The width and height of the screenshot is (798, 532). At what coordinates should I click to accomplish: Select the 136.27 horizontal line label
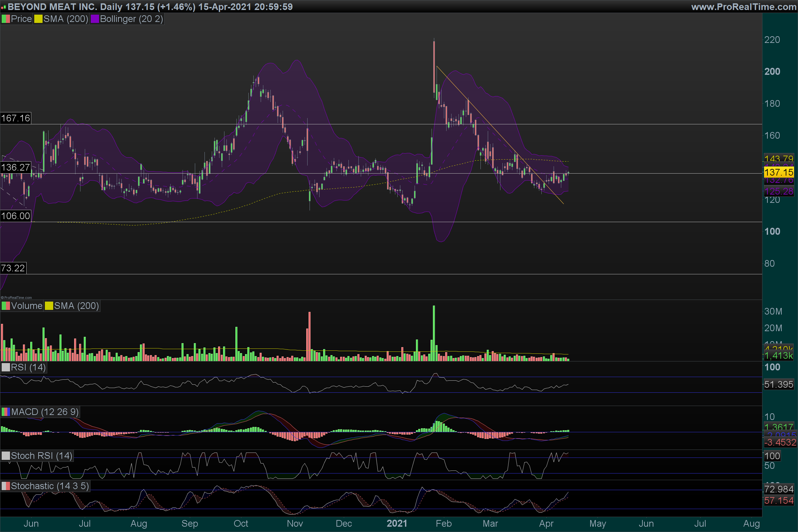coord(16,167)
